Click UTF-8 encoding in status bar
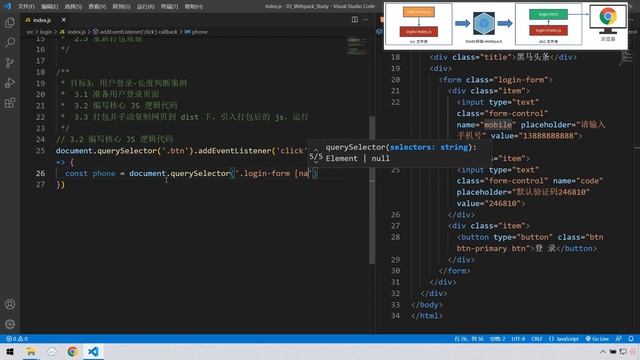Image resolution: width=640 pixels, height=360 pixels. [x=518, y=339]
